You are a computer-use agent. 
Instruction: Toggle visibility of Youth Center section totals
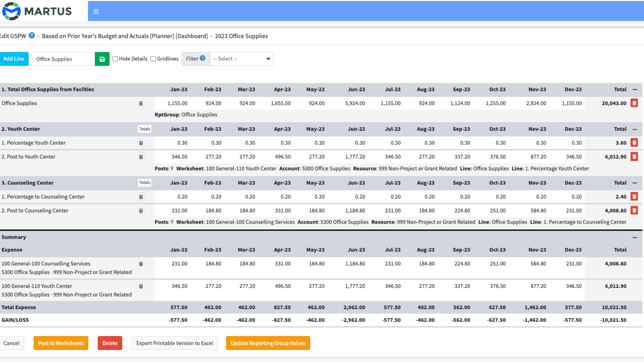click(144, 129)
